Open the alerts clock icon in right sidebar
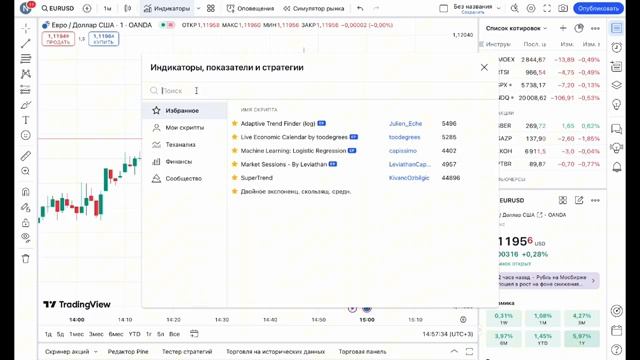640x360 pixels. click(x=616, y=47)
